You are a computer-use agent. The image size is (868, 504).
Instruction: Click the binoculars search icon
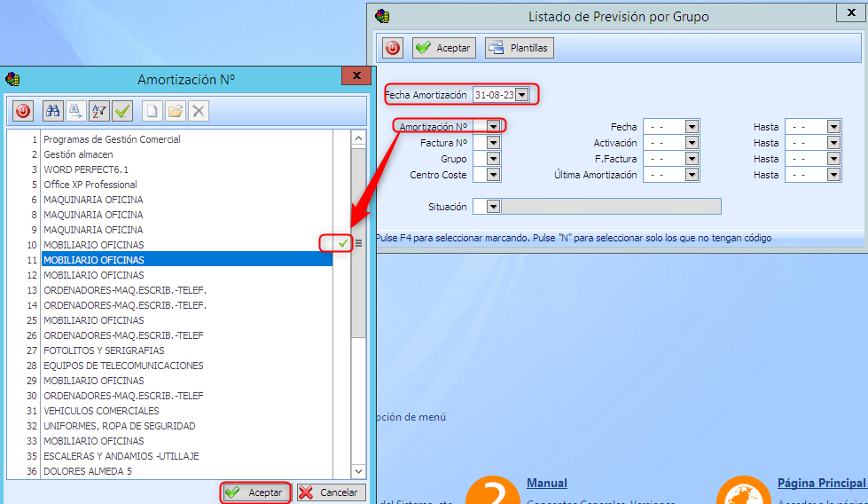[53, 111]
